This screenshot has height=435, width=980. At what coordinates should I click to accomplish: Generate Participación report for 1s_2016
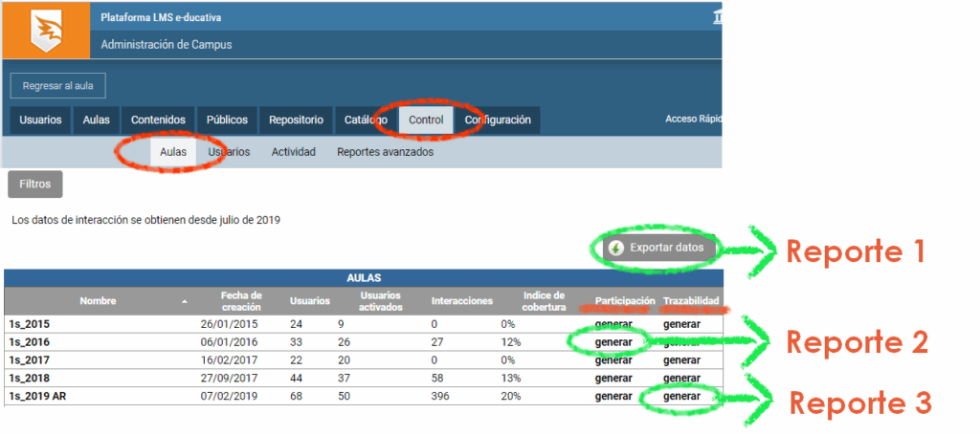(x=612, y=341)
